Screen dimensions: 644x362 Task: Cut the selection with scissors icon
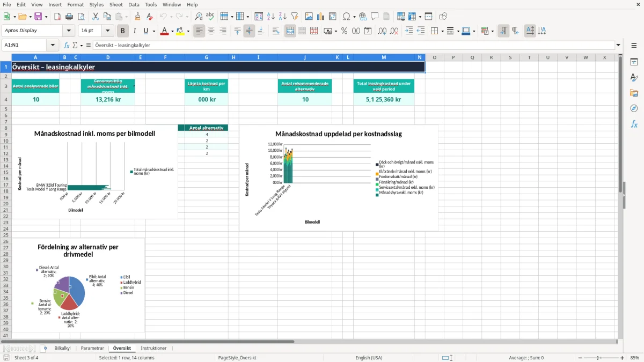pyautogui.click(x=96, y=17)
